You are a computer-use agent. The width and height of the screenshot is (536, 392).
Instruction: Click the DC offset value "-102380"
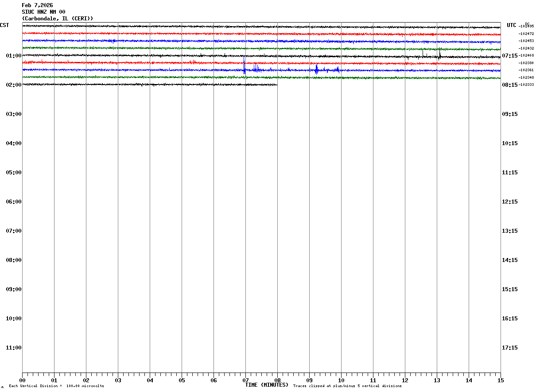(526, 63)
